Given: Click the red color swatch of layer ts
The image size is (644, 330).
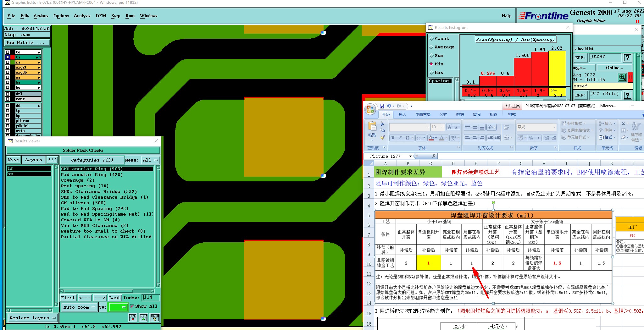Looking at the screenshot, I should click(x=13, y=57).
